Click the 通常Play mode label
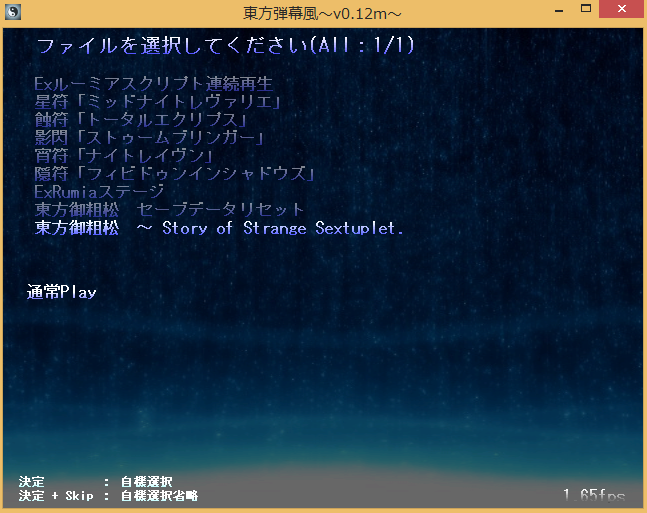The height and width of the screenshot is (513, 647). point(61,292)
